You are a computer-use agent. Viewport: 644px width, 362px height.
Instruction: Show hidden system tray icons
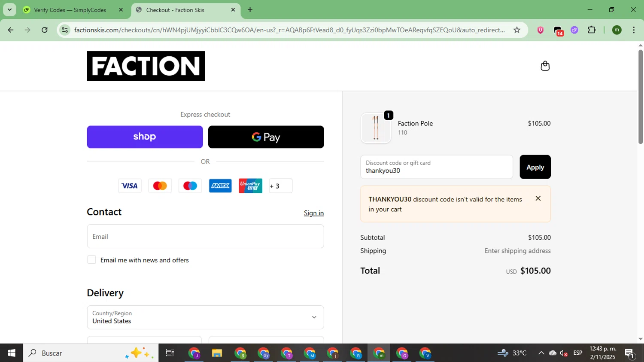(x=541, y=353)
